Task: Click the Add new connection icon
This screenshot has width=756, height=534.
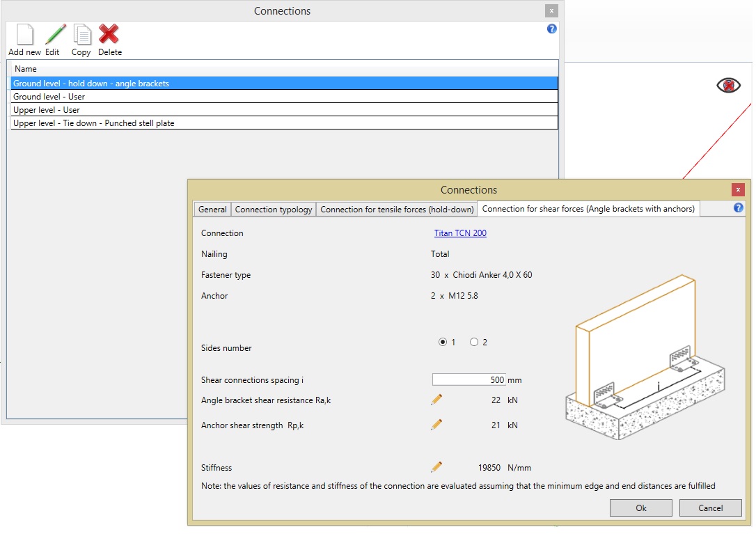Action: pos(24,34)
